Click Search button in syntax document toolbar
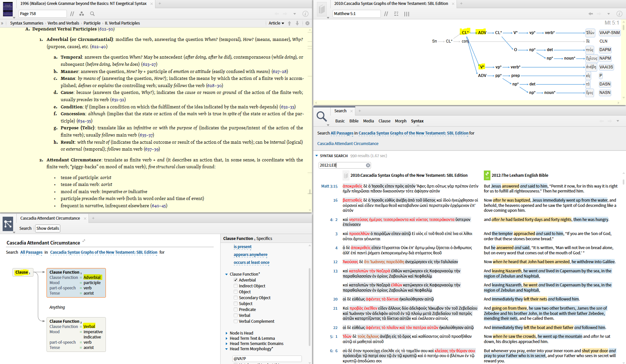 (x=25, y=228)
